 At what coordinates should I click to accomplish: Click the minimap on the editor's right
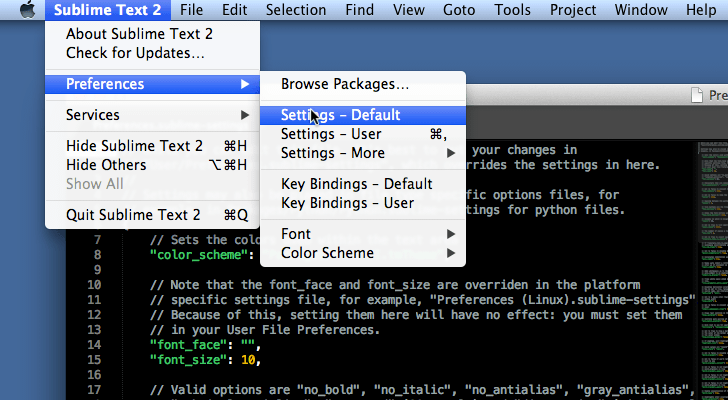coord(713,271)
